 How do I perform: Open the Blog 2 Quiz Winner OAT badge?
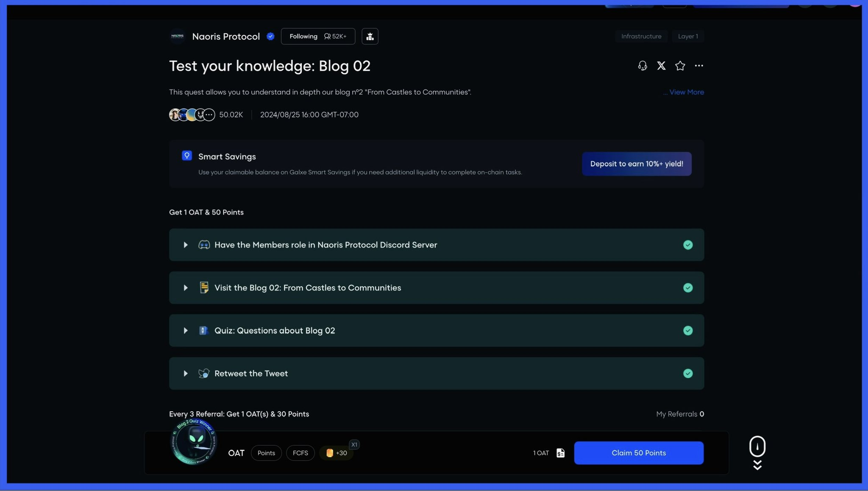click(x=194, y=441)
